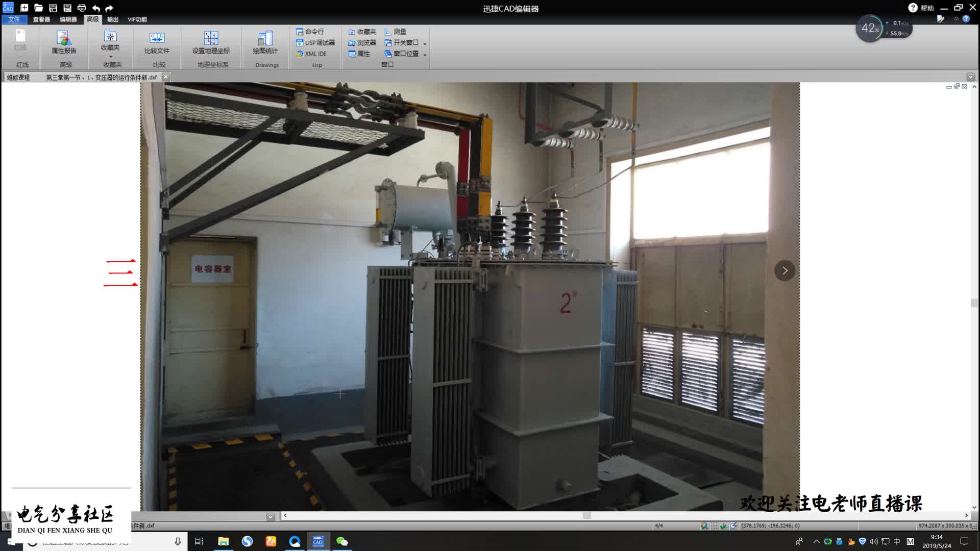Open 绘图统计 drawing statistics
The width and height of the screenshot is (980, 551).
pyautogui.click(x=265, y=42)
